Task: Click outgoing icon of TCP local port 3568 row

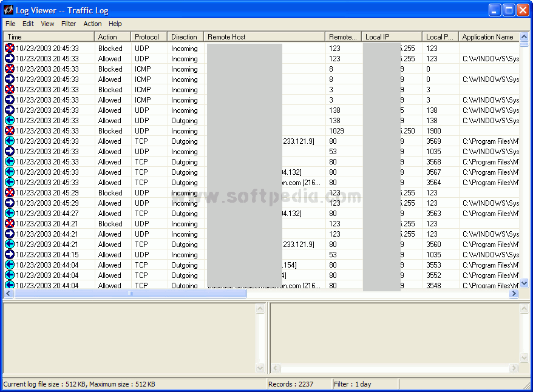Action: coord(10,161)
